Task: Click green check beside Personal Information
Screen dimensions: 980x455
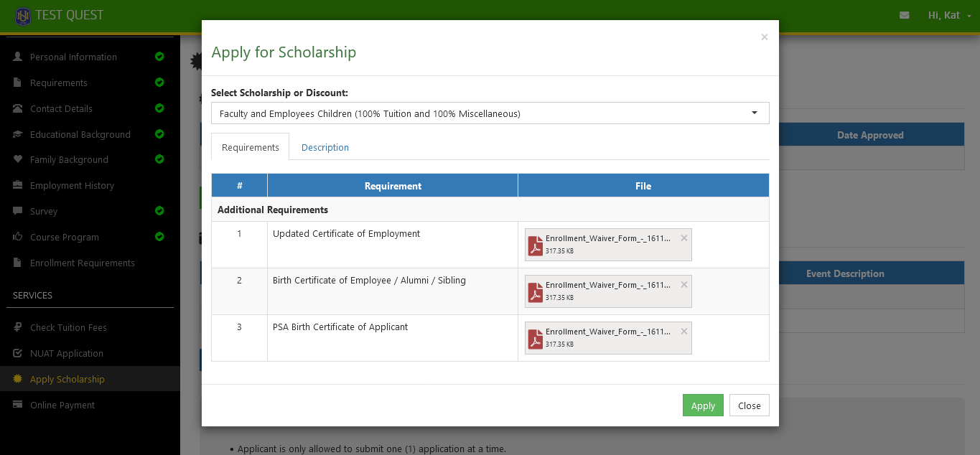Action: coord(159,57)
